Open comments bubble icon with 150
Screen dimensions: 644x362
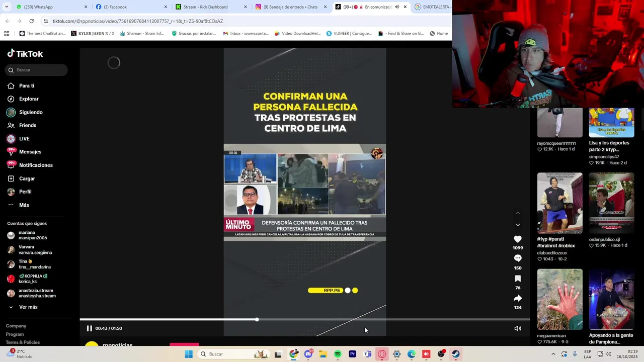(518, 258)
